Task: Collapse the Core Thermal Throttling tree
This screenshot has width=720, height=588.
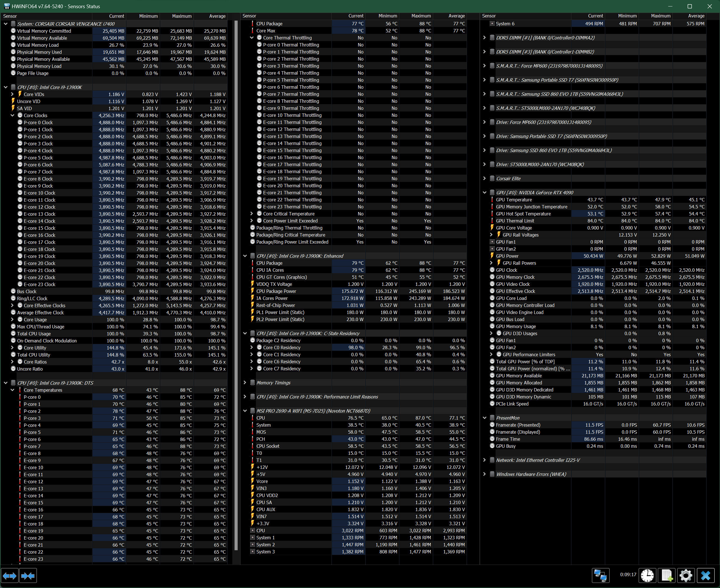Action: coord(252,38)
